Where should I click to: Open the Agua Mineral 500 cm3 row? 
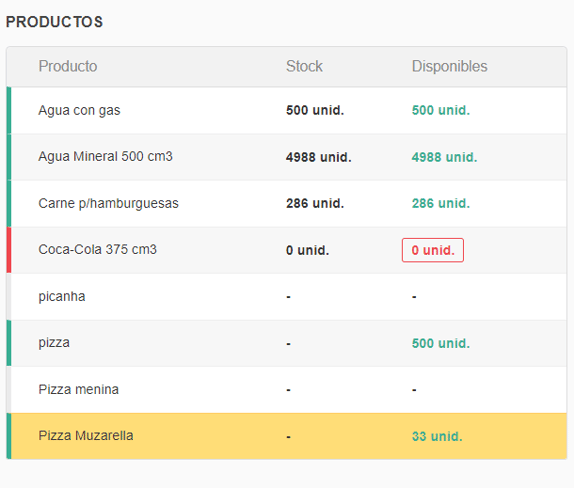click(287, 157)
